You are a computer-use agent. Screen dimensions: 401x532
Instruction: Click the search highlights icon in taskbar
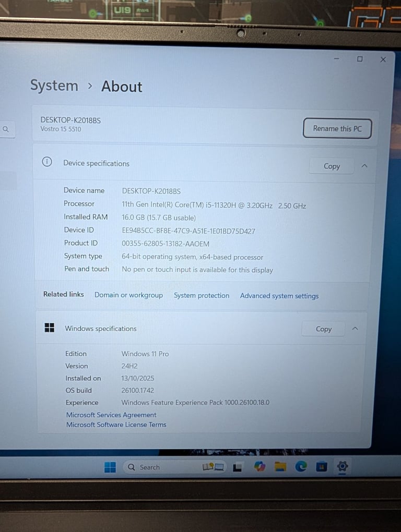click(213, 467)
